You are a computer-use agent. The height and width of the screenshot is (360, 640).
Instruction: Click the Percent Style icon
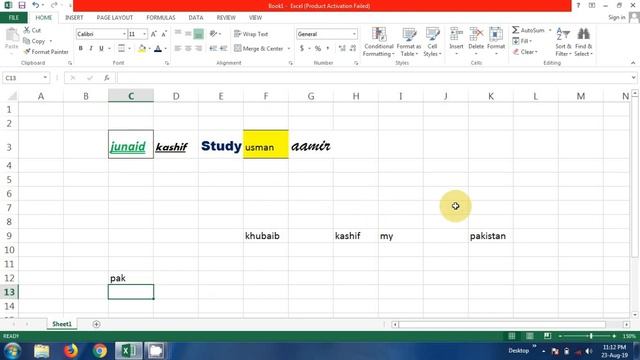(318, 49)
